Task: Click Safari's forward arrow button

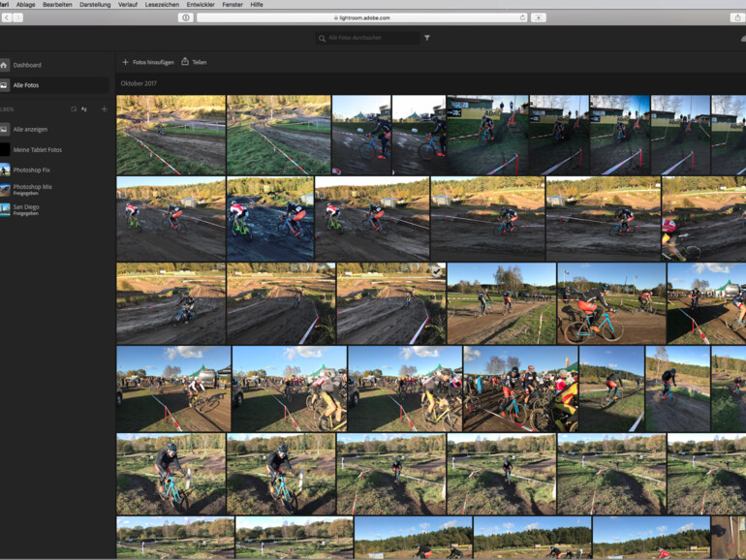Action: click(x=18, y=17)
